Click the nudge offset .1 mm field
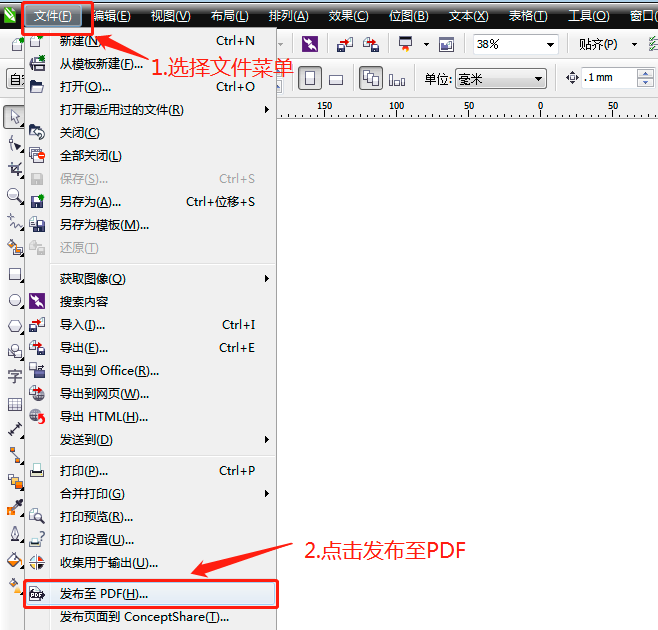Viewport: 658px width, 630px height. [x=608, y=78]
